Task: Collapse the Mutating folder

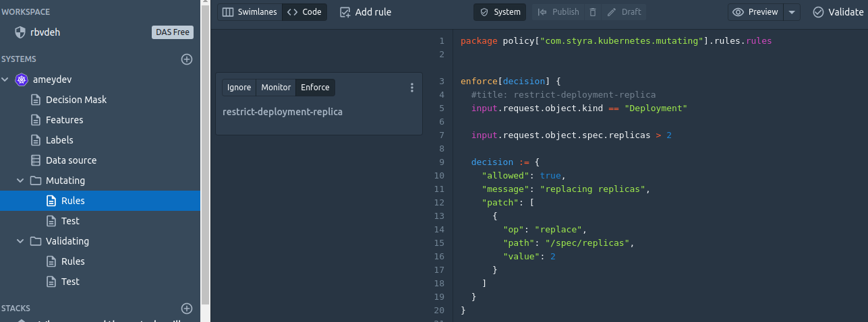Action: coord(21,181)
